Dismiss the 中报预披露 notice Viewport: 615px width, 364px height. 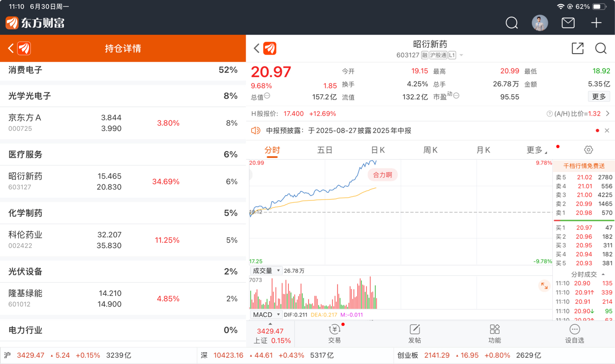[607, 130]
